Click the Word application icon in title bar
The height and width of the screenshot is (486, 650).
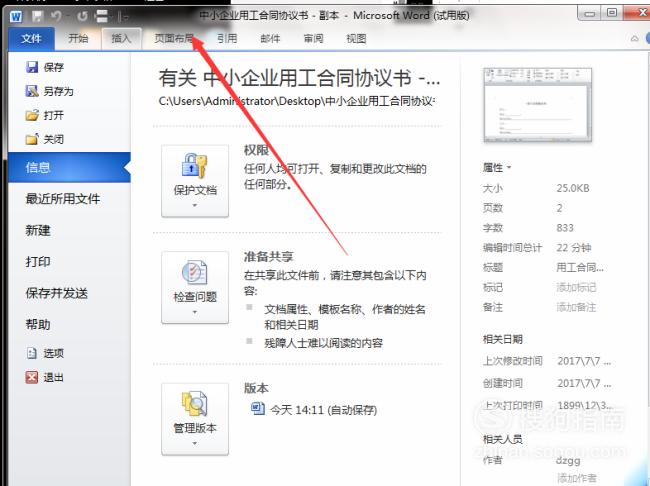point(16,17)
